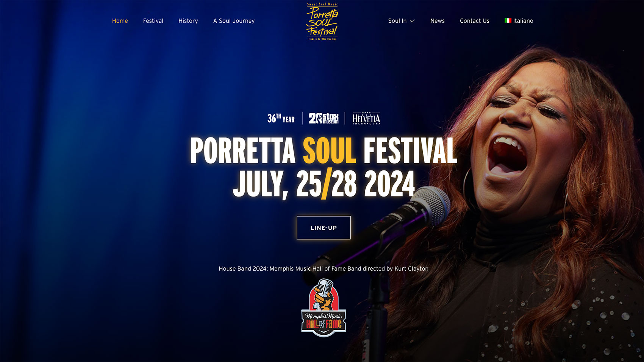Viewport: 644px width, 362px height.
Task: Click the Porretta Soul Festival headline
Action: tap(324, 150)
